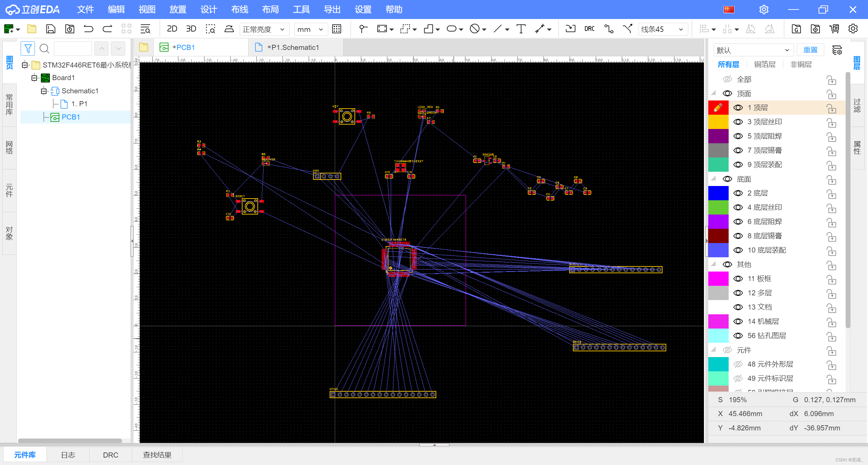Click the Save icon in toolbar
This screenshot has width=868, height=465.
(51, 29)
